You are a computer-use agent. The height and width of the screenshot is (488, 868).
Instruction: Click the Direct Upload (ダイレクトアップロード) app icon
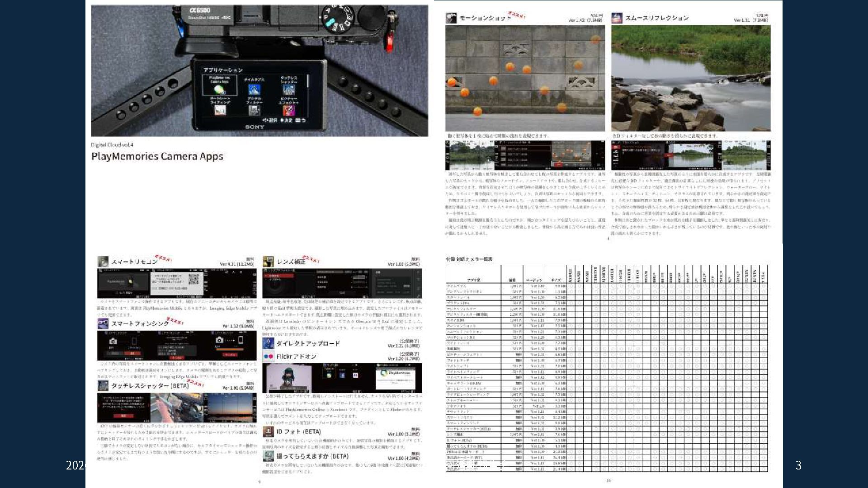point(269,343)
